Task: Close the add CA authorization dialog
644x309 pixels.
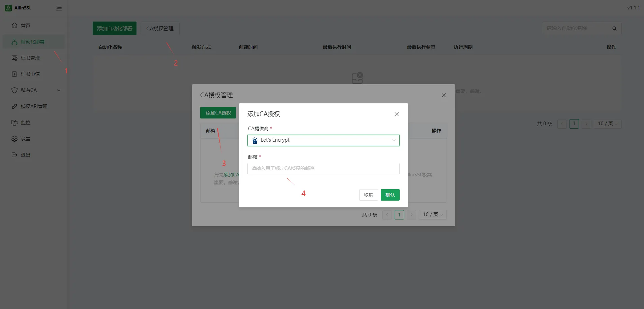Action: point(397,114)
